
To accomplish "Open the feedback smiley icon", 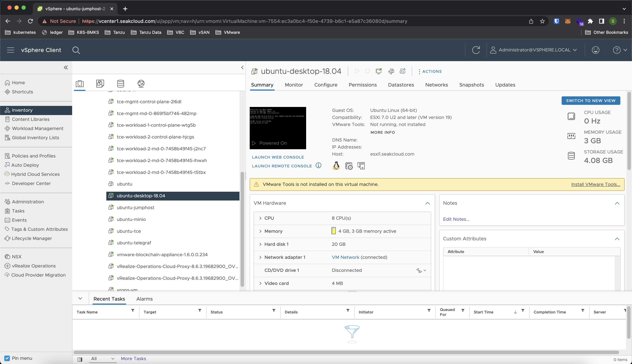I will [x=595, y=50].
